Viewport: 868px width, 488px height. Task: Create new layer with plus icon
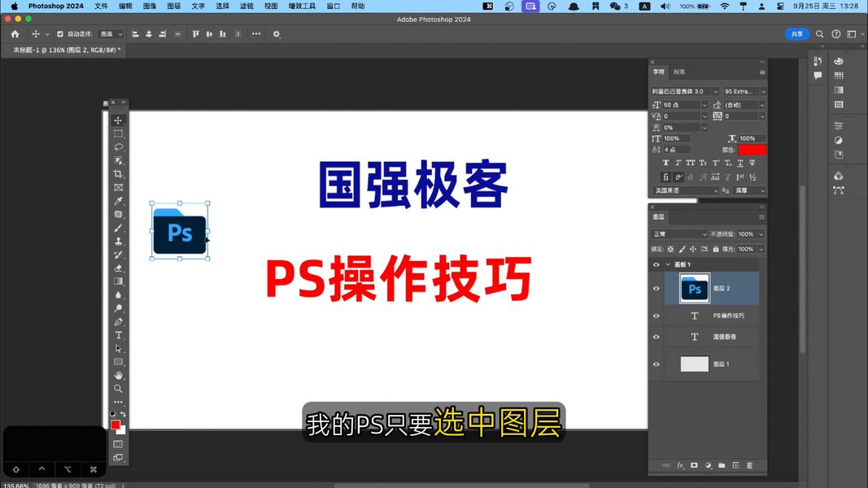(x=735, y=465)
